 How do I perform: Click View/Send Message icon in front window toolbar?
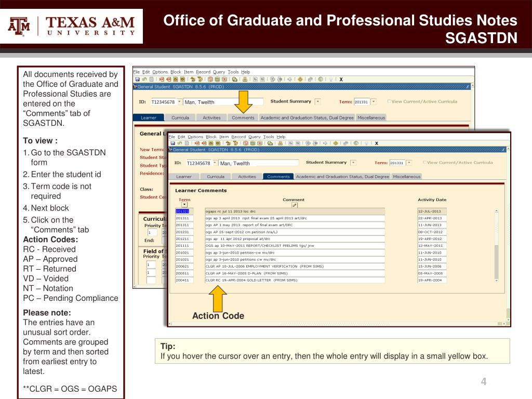270,143
